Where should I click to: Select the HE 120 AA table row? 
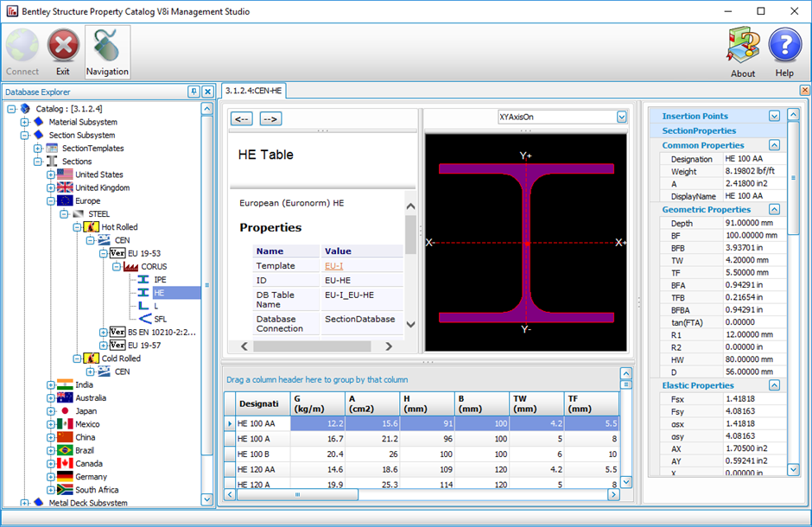422,469
